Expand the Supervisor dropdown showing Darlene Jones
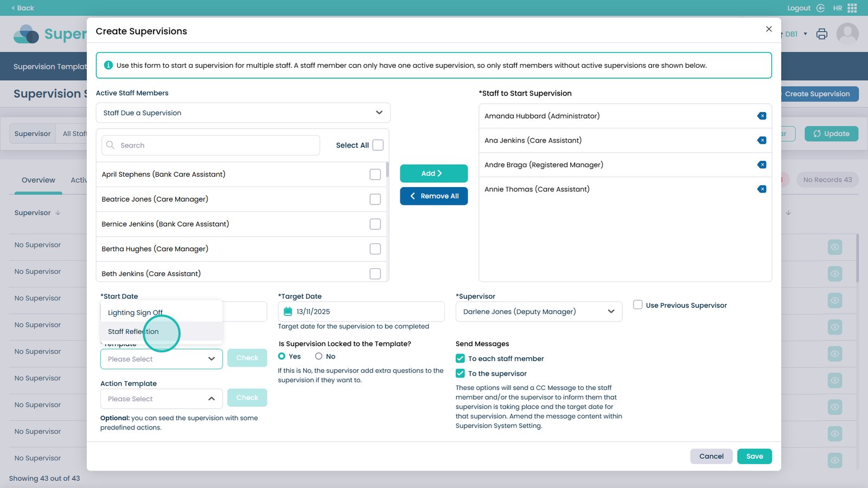This screenshot has width=868, height=488. (539, 312)
